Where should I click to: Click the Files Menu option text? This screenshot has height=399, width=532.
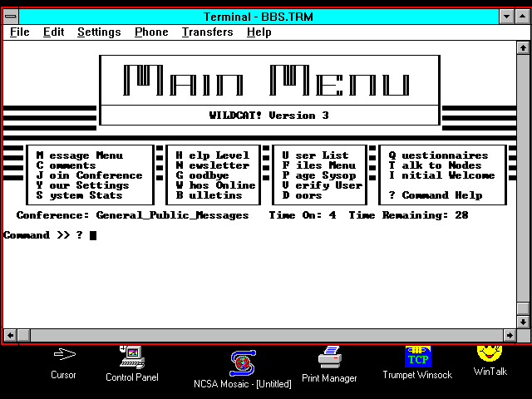point(318,165)
